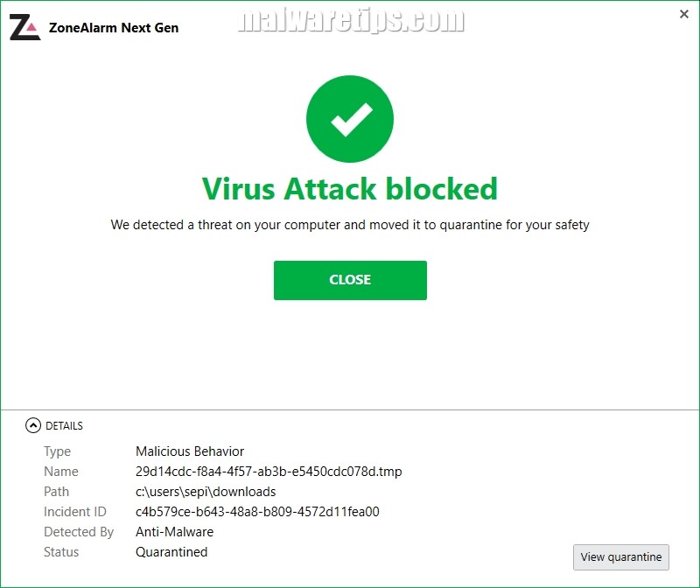
Task: Click the Type field label
Action: coord(58,451)
